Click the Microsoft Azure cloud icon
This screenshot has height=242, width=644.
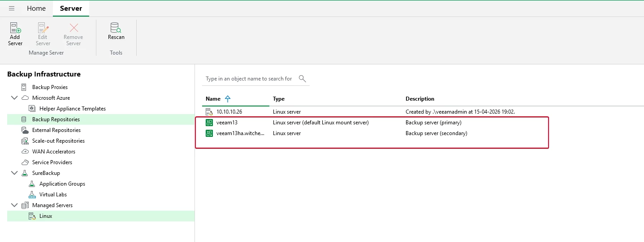[x=25, y=98]
